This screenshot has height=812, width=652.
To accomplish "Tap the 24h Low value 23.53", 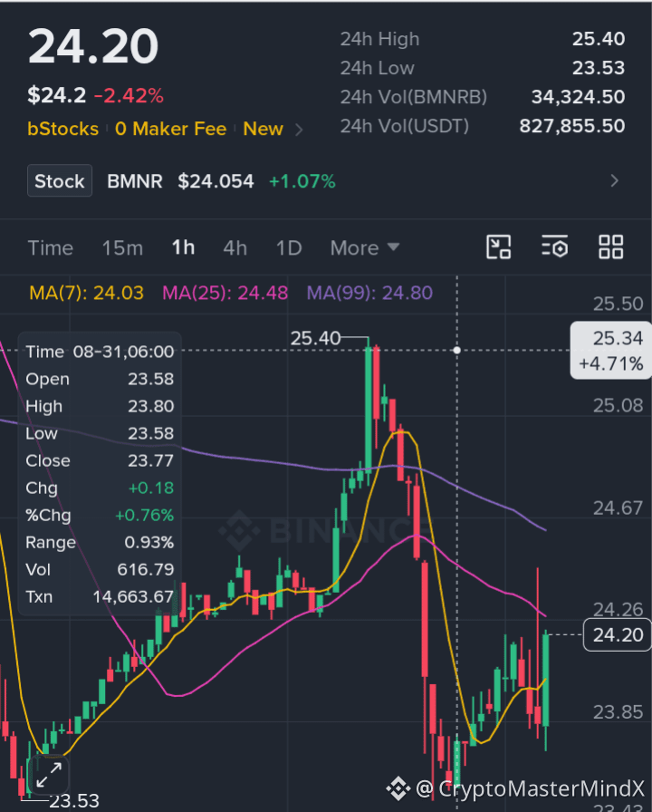I will [599, 68].
